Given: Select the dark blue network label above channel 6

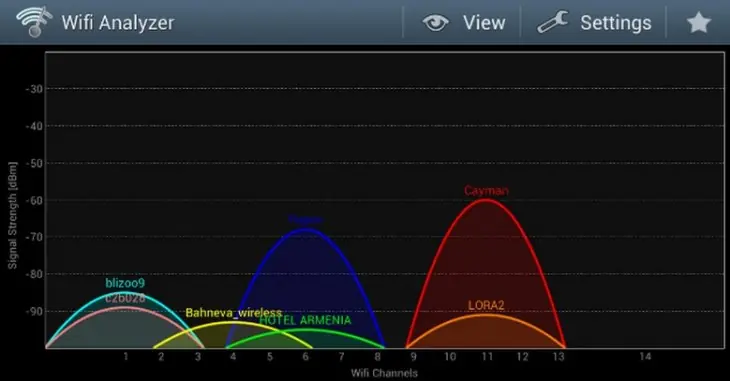Looking at the screenshot, I should [x=305, y=219].
